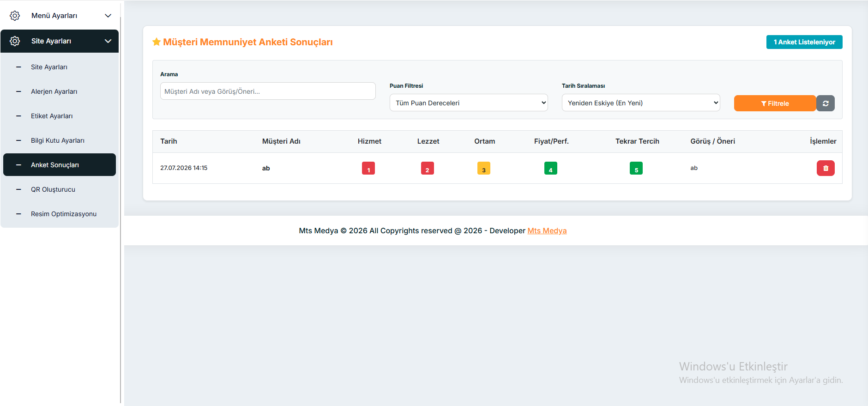Viewport: 868px width, 406px height.
Task: Click the İşlemler column header
Action: (x=823, y=141)
